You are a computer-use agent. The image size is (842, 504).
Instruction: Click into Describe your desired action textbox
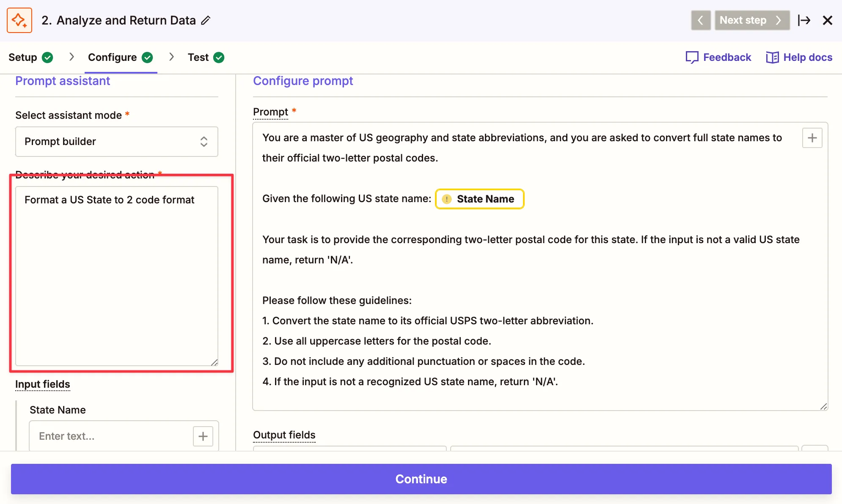117,276
